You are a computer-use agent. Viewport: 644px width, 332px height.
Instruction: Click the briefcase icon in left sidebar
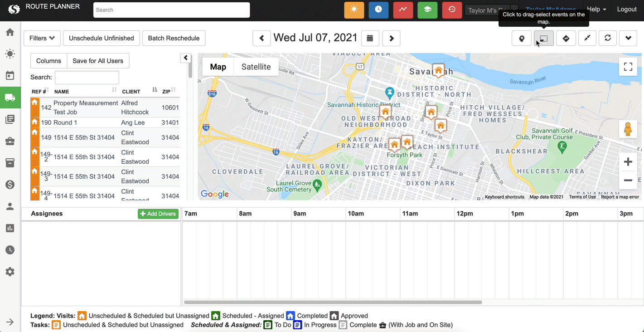click(x=10, y=141)
